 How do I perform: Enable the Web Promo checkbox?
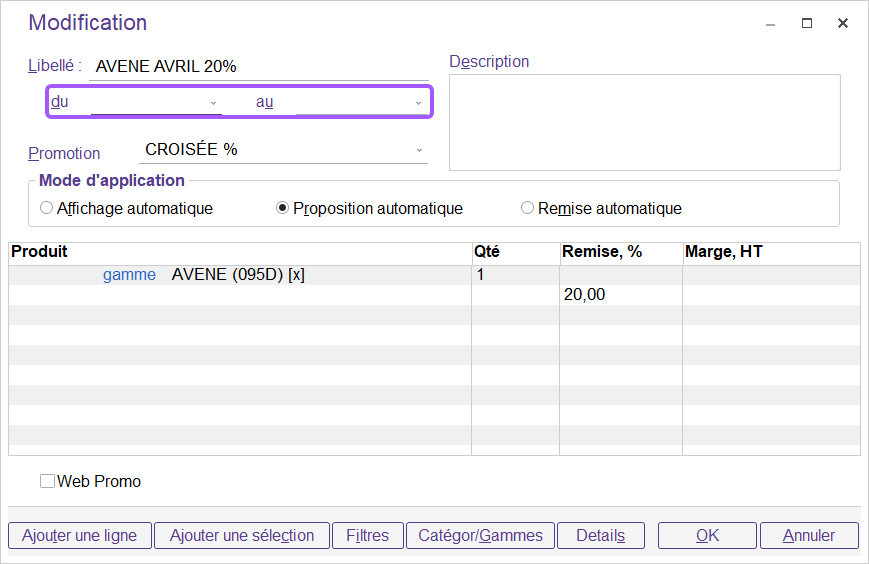point(47,481)
